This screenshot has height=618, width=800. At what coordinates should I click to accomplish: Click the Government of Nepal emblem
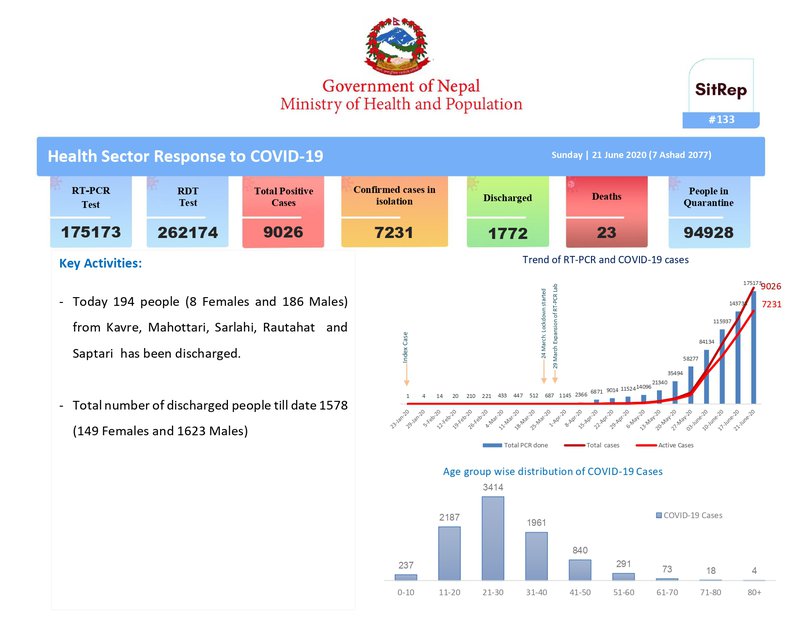tap(397, 46)
